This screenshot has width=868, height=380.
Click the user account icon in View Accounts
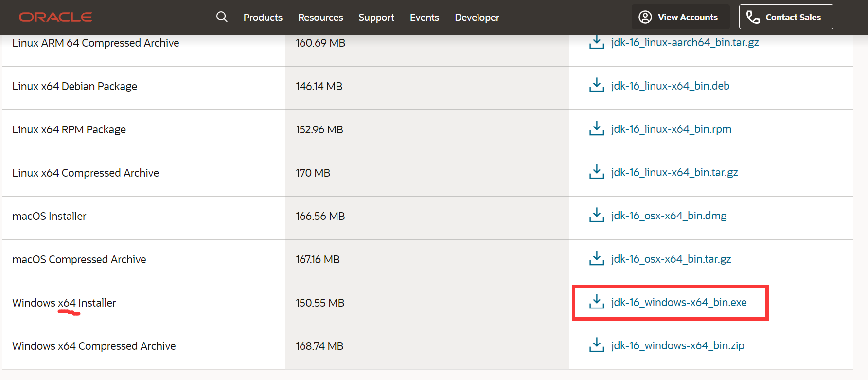[x=645, y=17]
